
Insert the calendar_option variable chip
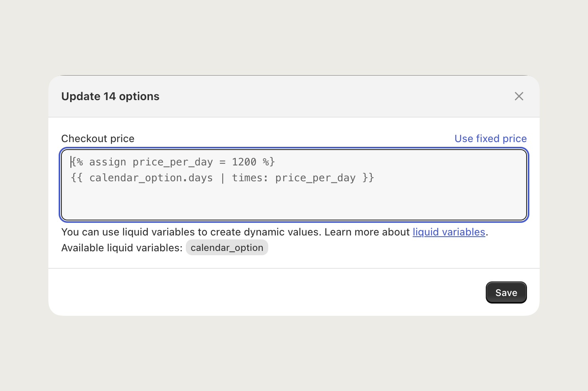click(x=227, y=248)
